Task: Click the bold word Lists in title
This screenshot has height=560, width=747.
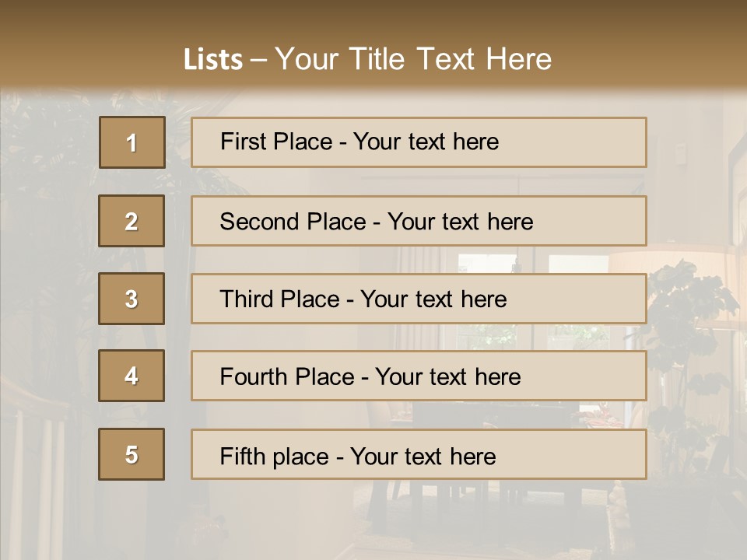Action: click(x=212, y=60)
